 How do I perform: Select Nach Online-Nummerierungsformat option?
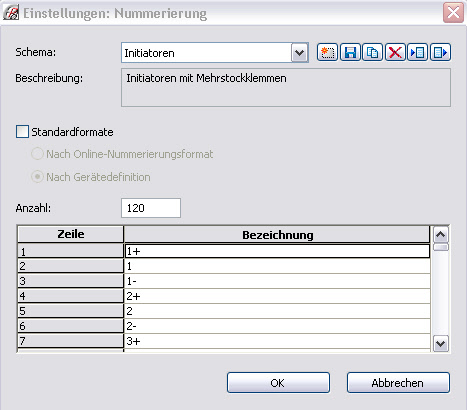[37, 154]
